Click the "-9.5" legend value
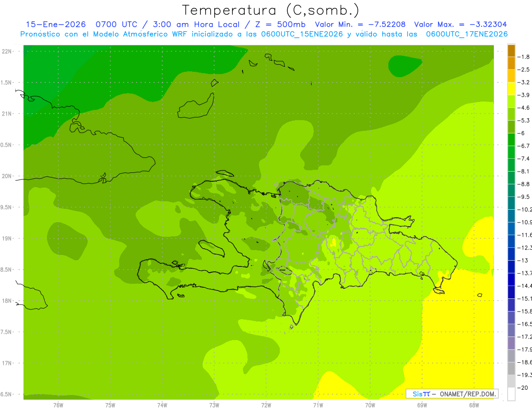532x411 pixels. (524, 197)
